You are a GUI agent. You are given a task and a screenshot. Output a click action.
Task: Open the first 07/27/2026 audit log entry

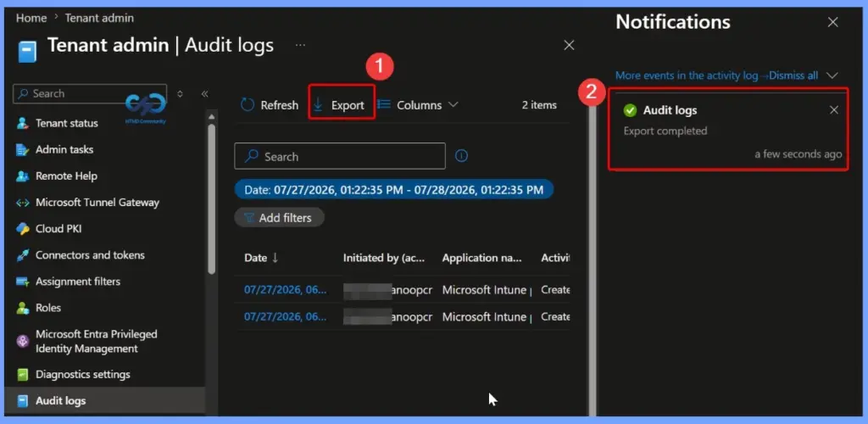point(285,290)
